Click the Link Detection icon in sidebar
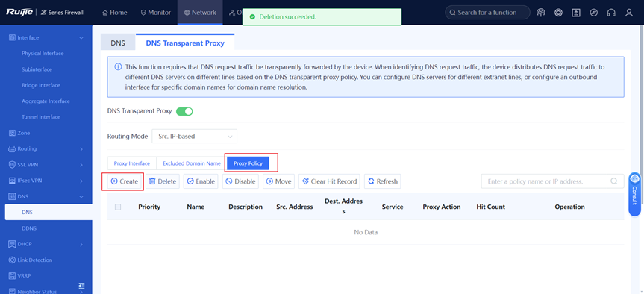Viewport: 644px width, 294px height. tap(12, 260)
